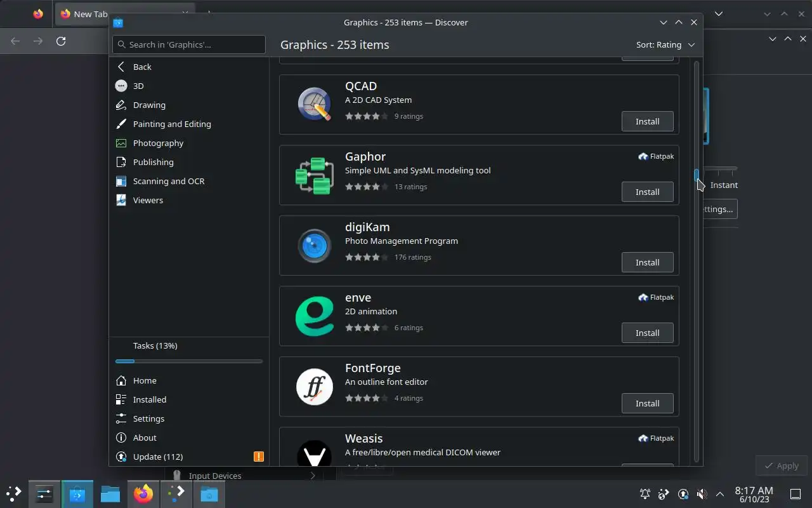Install Gaphor

pyautogui.click(x=647, y=192)
